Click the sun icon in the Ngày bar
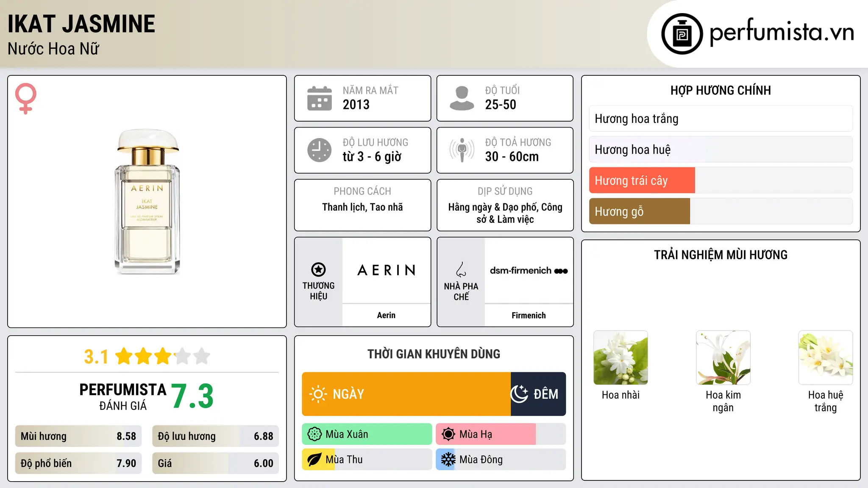 (x=318, y=394)
